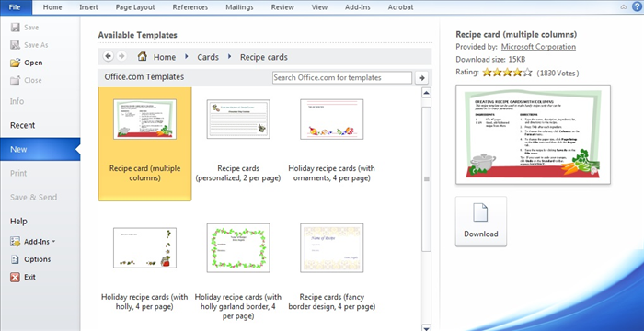Select Info in the backstage menu
The width and height of the screenshot is (644, 331).
pyautogui.click(x=17, y=101)
